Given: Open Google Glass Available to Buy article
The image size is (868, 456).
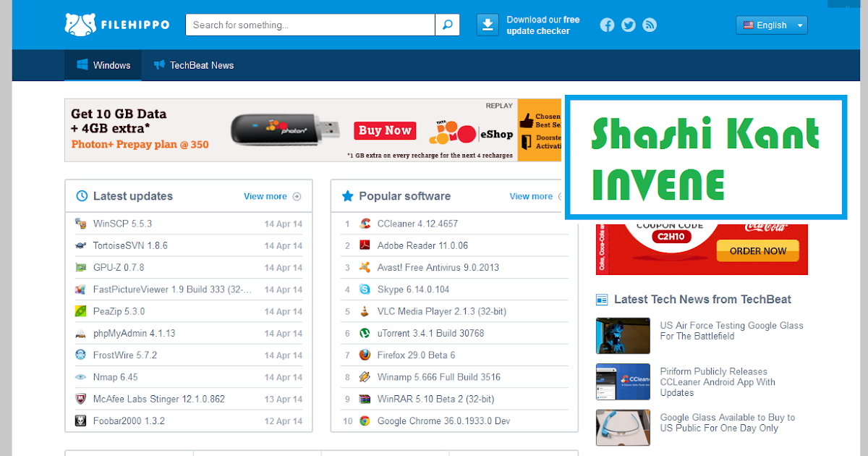Looking at the screenshot, I should pos(727,423).
